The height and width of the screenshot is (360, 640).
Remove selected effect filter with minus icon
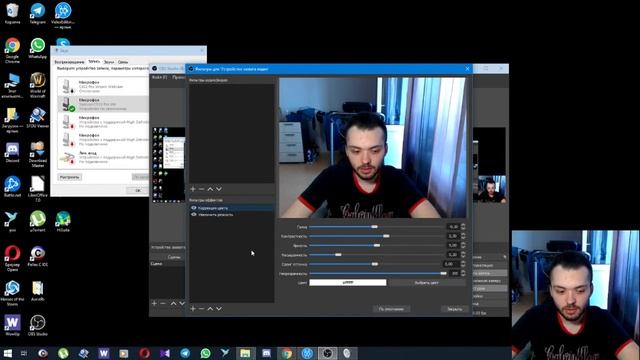(202, 309)
